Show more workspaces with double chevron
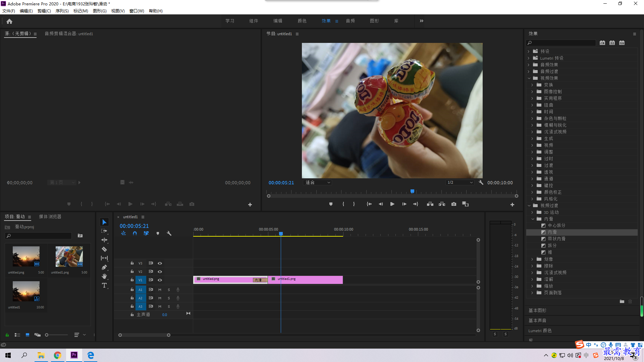 (421, 21)
